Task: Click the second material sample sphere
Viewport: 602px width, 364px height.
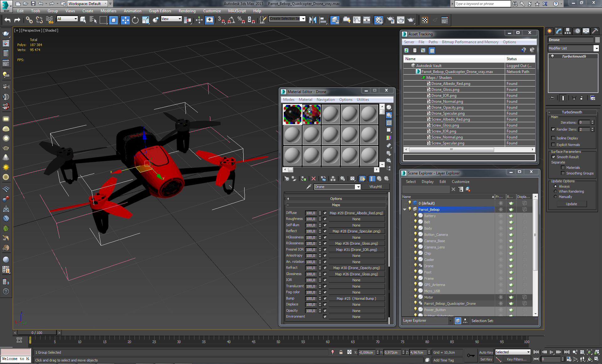Action: [x=311, y=115]
